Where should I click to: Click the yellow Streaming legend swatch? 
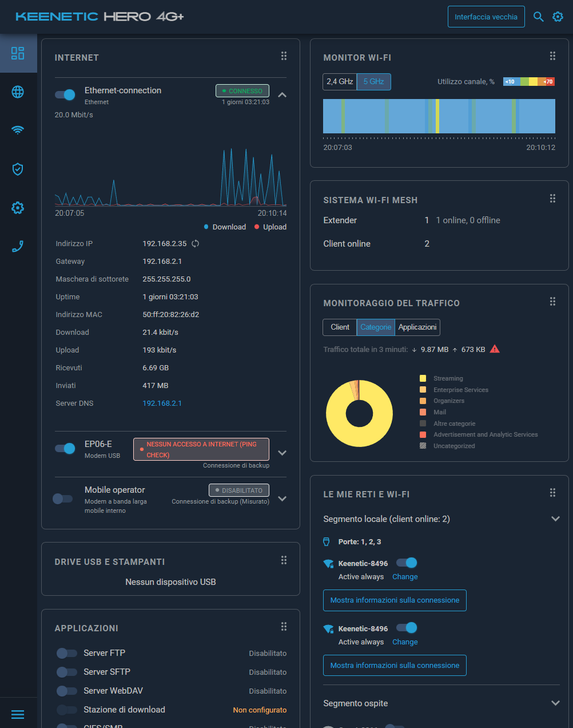[423, 378]
